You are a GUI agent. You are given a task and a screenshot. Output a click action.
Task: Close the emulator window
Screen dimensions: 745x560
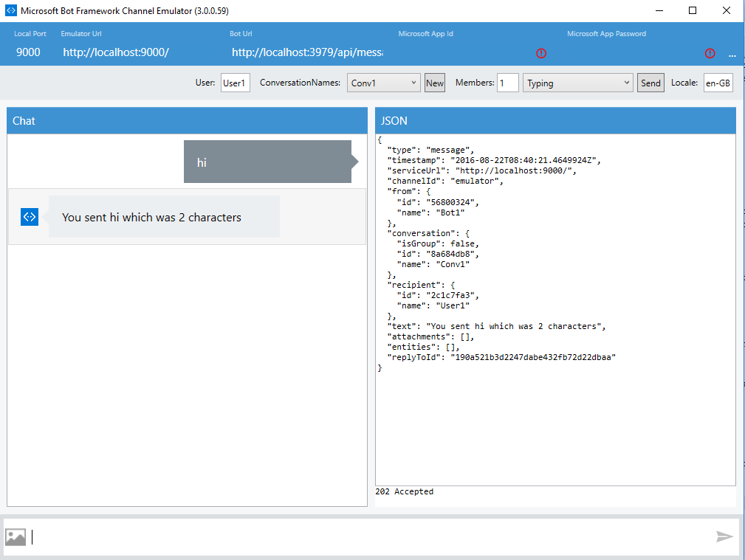tap(727, 10)
